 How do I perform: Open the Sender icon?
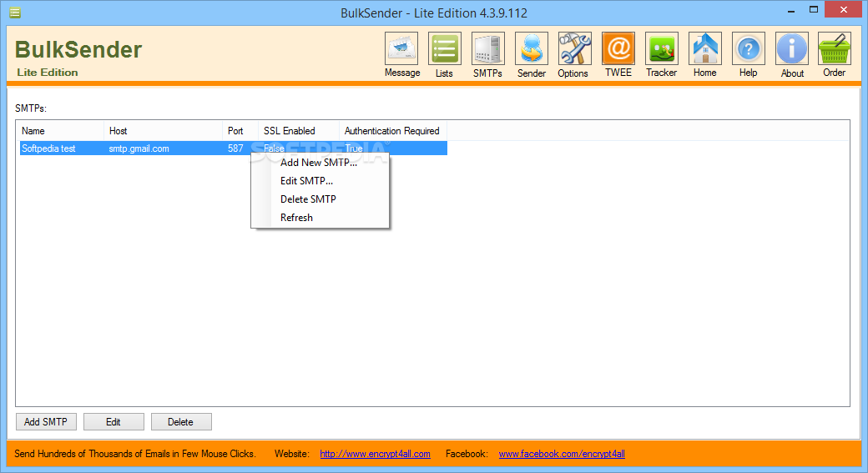(x=532, y=48)
